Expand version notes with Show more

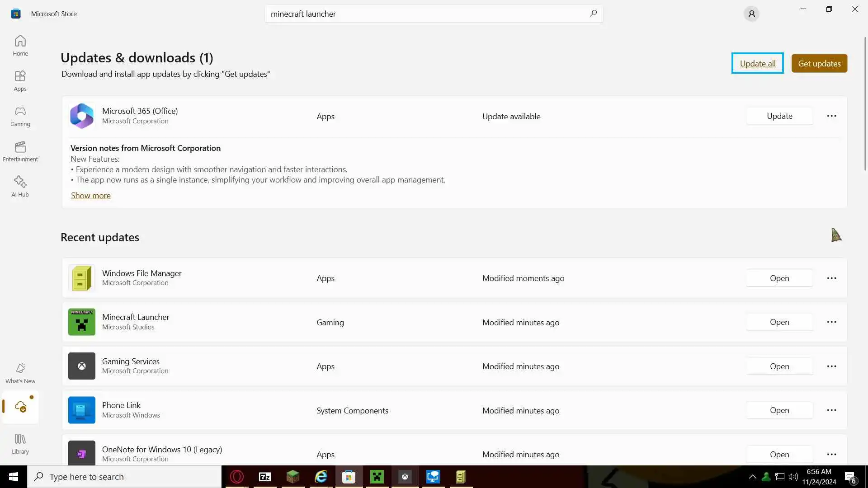pos(90,195)
